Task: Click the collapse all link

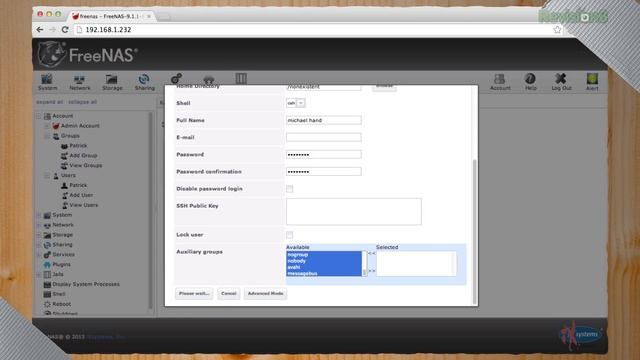Action: click(82, 102)
